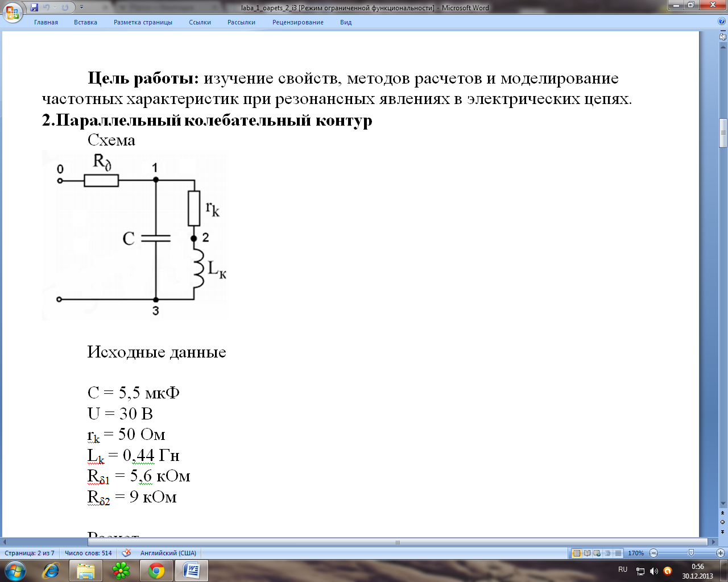
Task: Click language 'Английский (США)' in status bar
Action: pyautogui.click(x=168, y=553)
